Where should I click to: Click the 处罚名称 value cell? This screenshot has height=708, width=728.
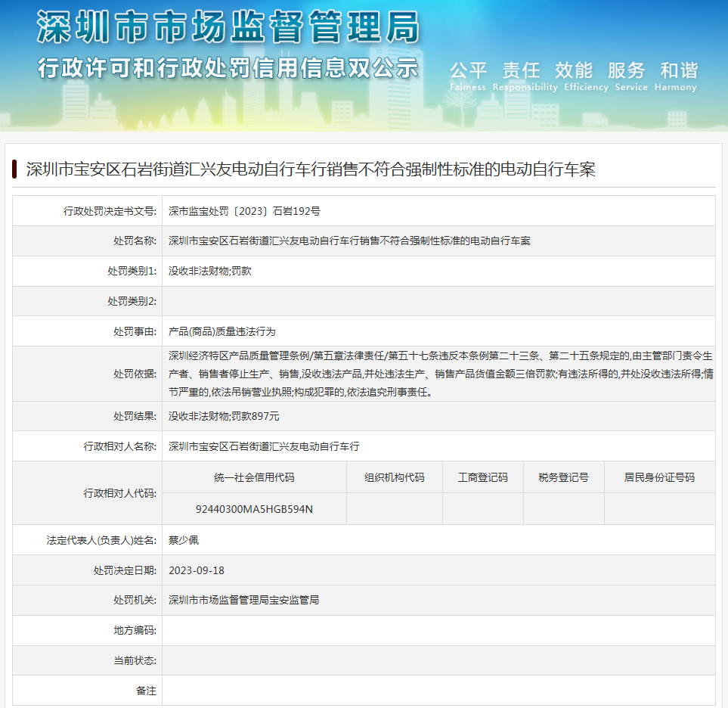[438, 241]
